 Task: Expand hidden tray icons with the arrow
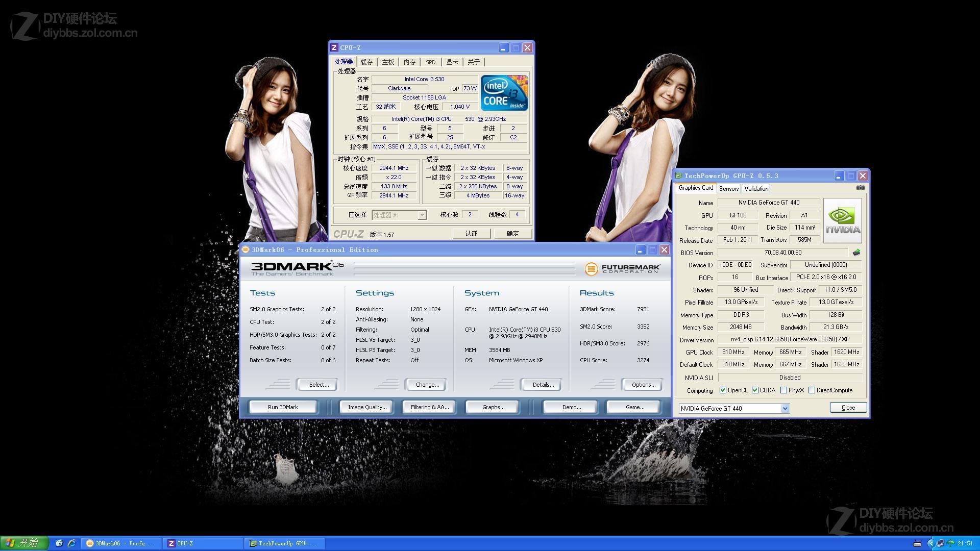pos(931,543)
